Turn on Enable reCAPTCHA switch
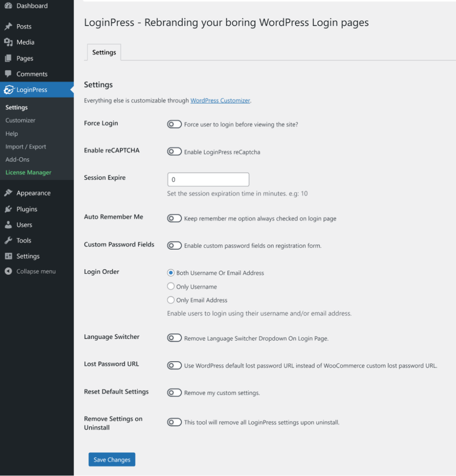This screenshot has height=476, width=456. coord(174,152)
